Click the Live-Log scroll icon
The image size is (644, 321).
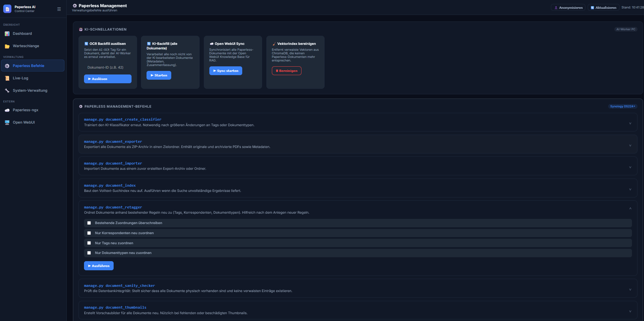[x=7, y=78]
